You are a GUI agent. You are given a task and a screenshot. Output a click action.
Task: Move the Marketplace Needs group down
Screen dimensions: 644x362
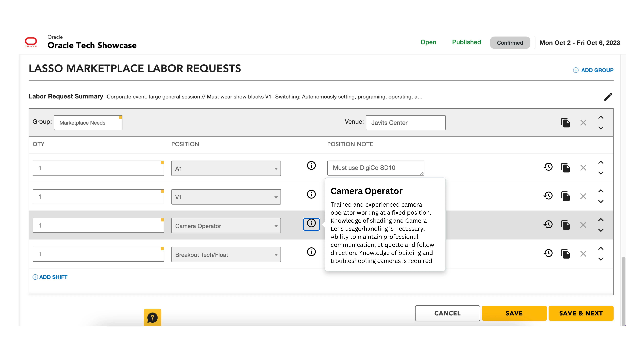coord(601,128)
